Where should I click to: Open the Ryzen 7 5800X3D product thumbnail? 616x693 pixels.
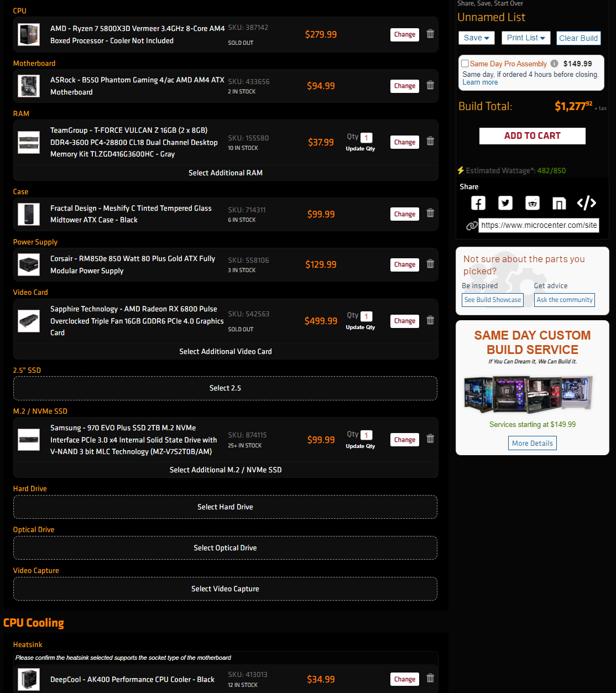[29, 34]
